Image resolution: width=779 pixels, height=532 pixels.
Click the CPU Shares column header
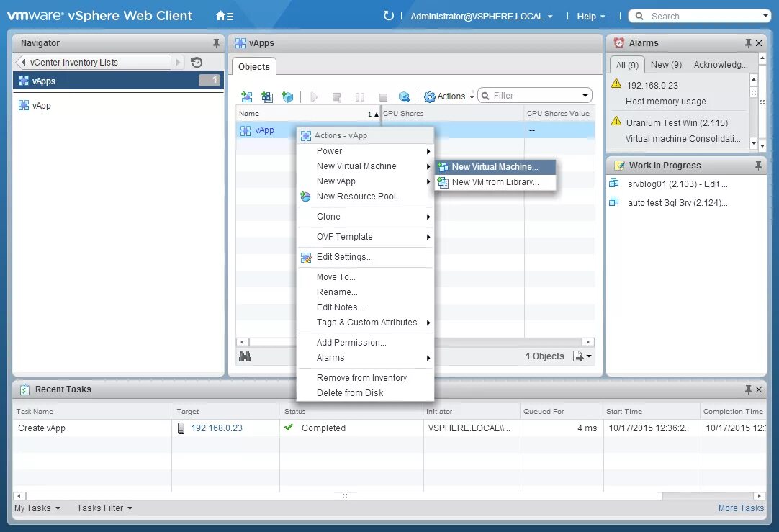pos(452,113)
